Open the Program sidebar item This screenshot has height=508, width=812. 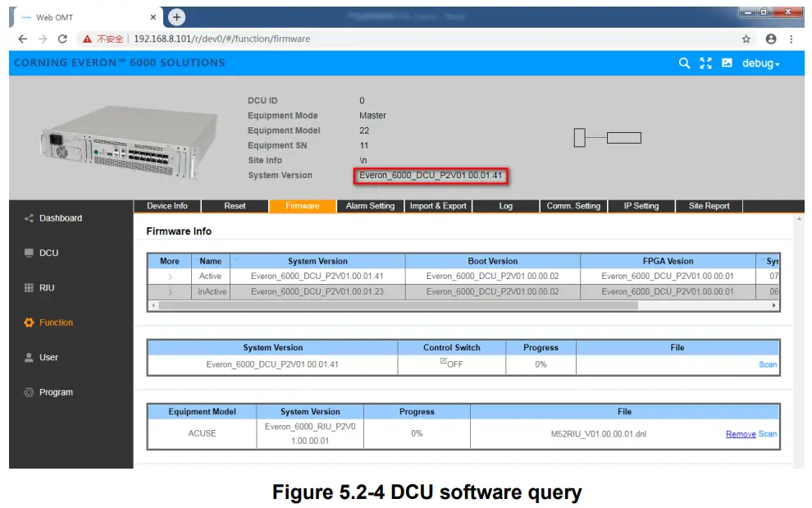coord(56,392)
